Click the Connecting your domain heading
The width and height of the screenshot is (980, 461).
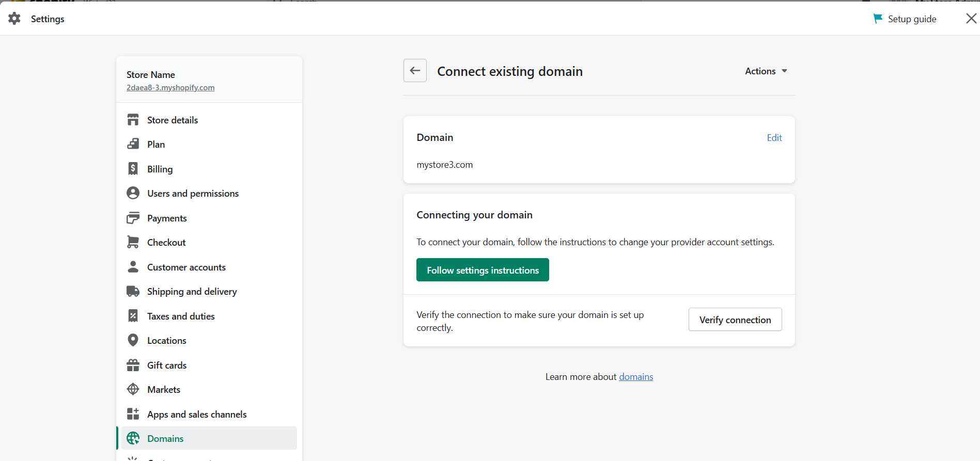pos(474,215)
